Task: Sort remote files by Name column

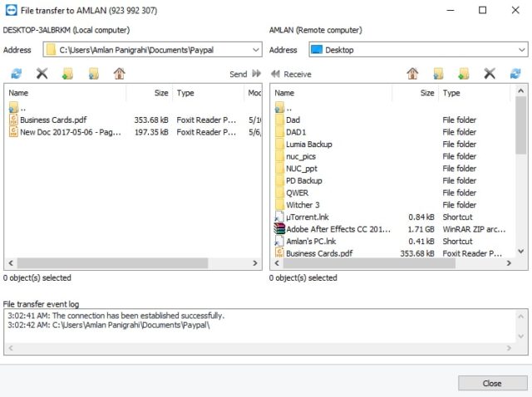Action: (331, 93)
